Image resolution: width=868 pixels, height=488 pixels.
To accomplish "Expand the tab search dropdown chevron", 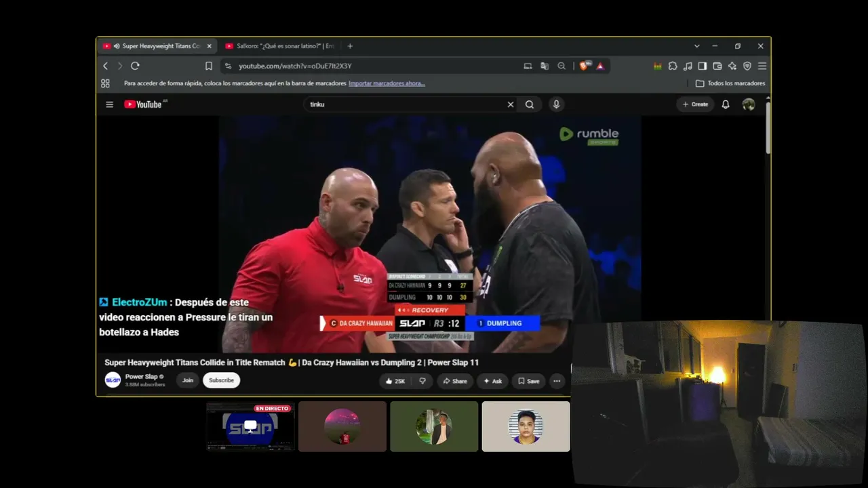I will (696, 46).
